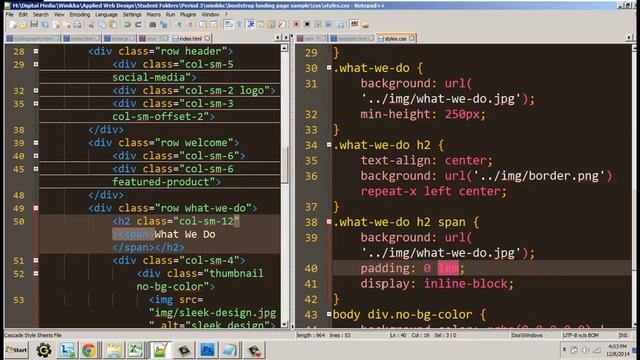Close the styles.css tab with its X

tap(412, 38)
